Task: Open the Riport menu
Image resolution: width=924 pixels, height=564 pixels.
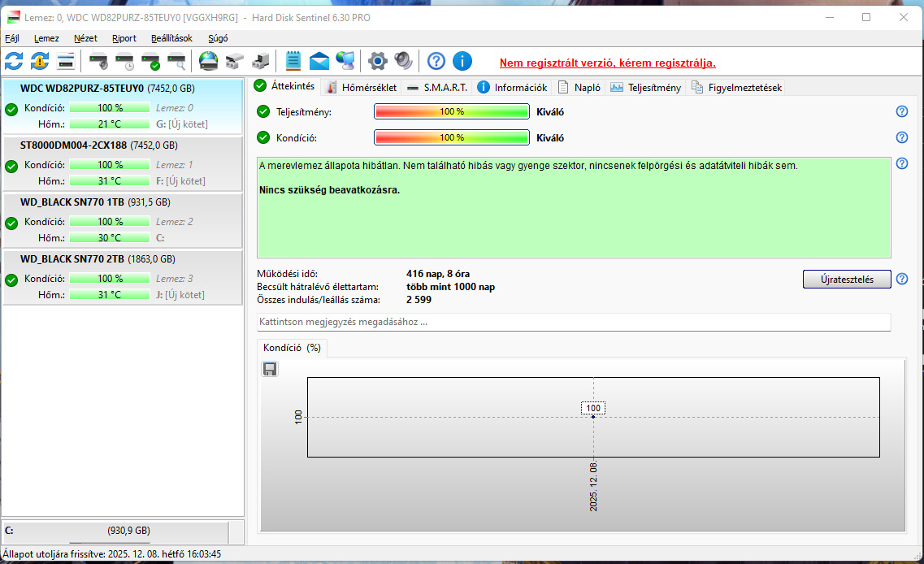Action: [124, 38]
